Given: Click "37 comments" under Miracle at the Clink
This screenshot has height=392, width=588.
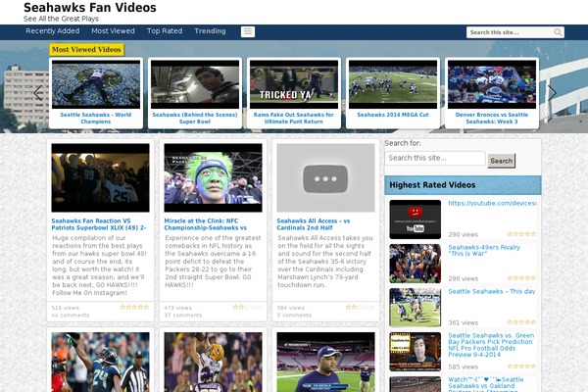Looking at the screenshot, I should (183, 316).
